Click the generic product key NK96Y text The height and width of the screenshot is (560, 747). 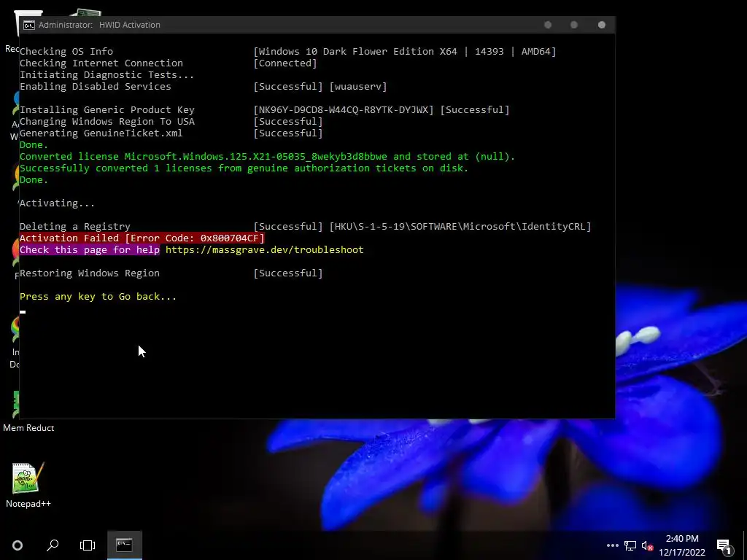click(344, 110)
